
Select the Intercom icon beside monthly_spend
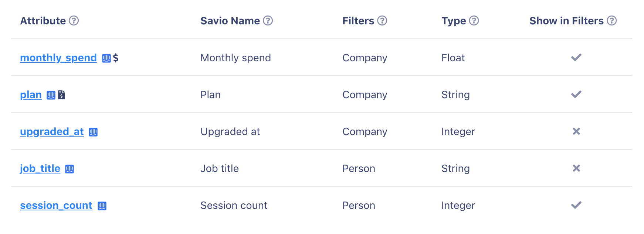click(106, 58)
